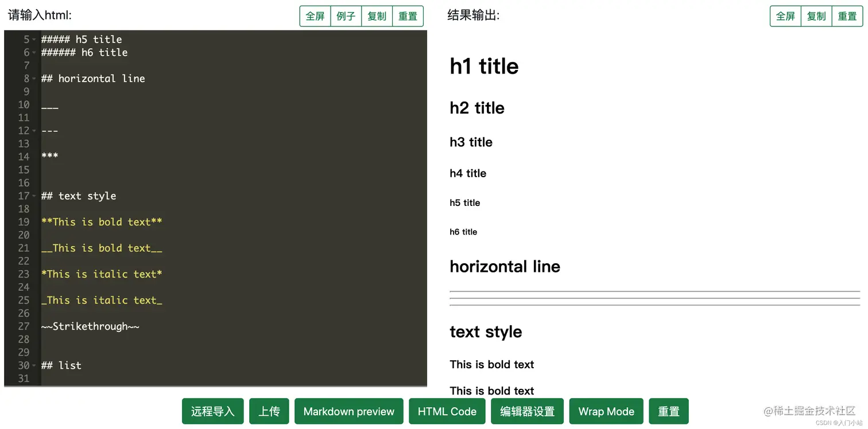Click editor line '###### h6 title'
This screenshot has width=868, height=429.
[84, 53]
